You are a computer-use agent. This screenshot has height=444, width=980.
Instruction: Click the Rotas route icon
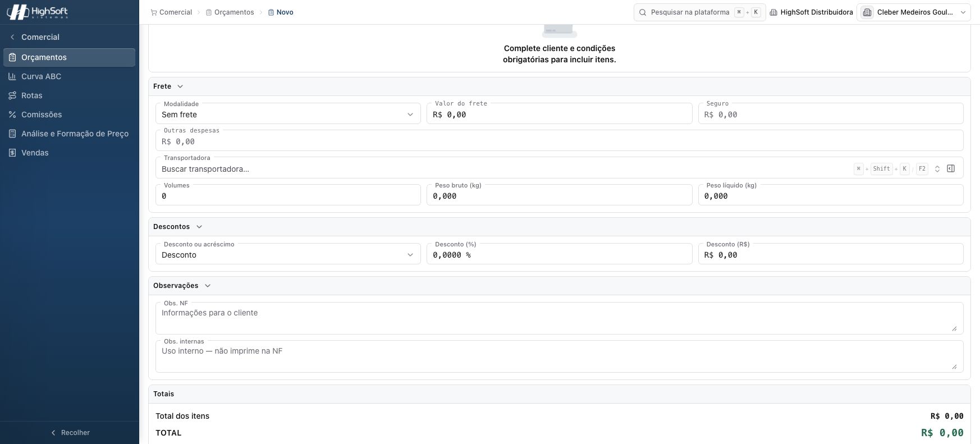tap(12, 95)
